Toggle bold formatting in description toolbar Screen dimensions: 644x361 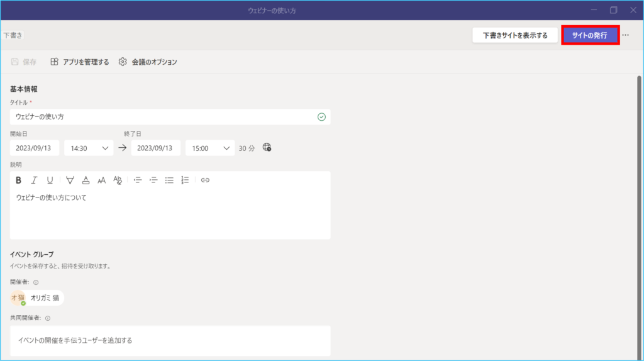[19, 180]
